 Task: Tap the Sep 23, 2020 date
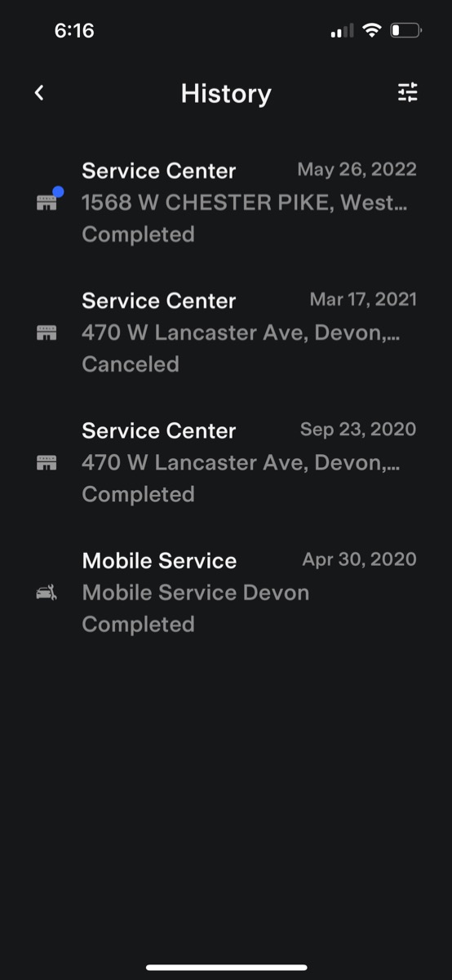[358, 430]
